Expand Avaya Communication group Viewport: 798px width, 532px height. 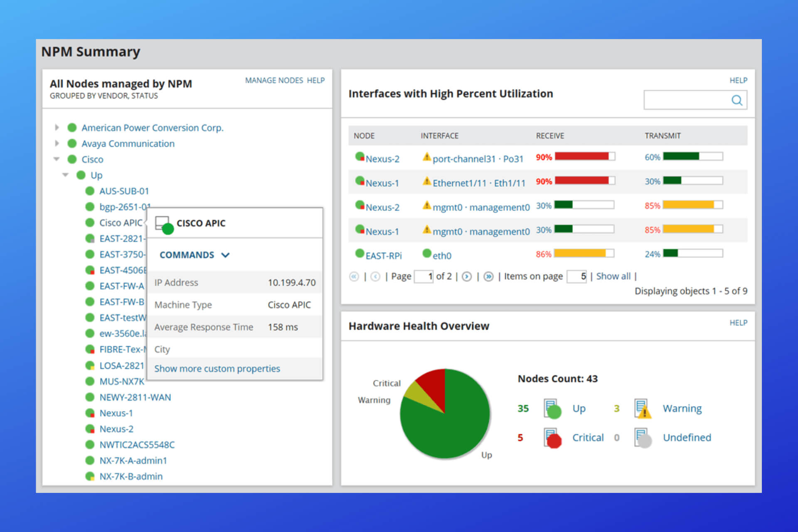(57, 143)
